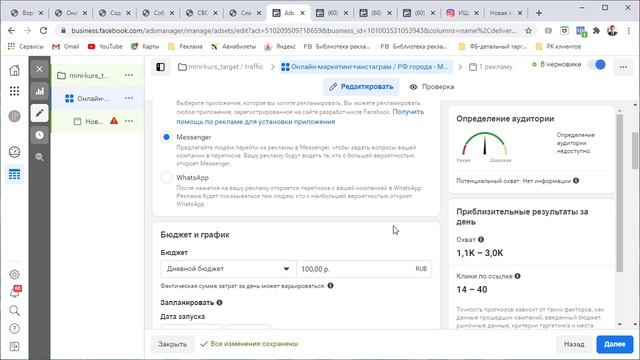Open options for the Онлайн ad set
This screenshot has height=360, width=640.
click(x=129, y=98)
